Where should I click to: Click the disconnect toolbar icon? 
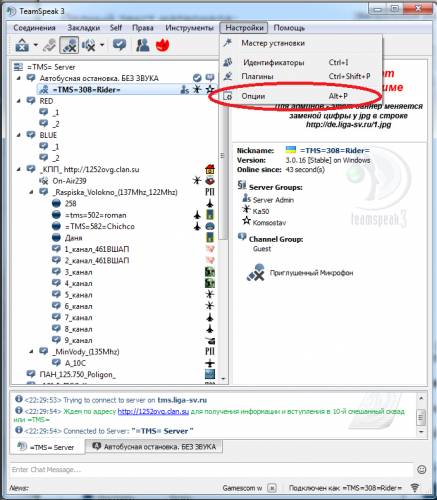[x=49, y=45]
